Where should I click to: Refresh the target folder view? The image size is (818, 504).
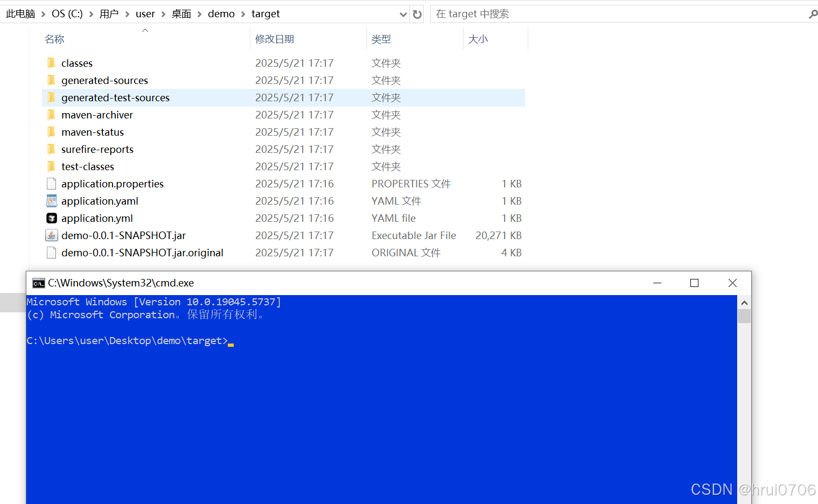(x=417, y=15)
